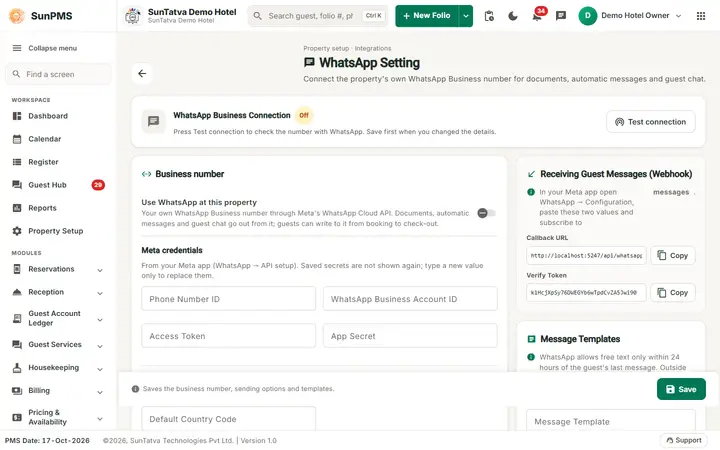The height and width of the screenshot is (450, 720).
Task: Click the Default Country Code field
Action: coord(228,418)
